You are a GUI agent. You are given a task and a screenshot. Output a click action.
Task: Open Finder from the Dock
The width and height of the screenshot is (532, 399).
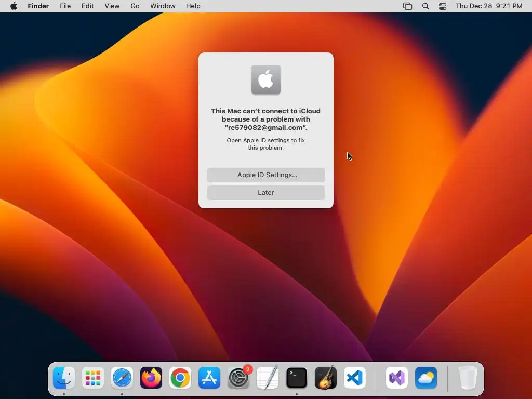[64, 378]
